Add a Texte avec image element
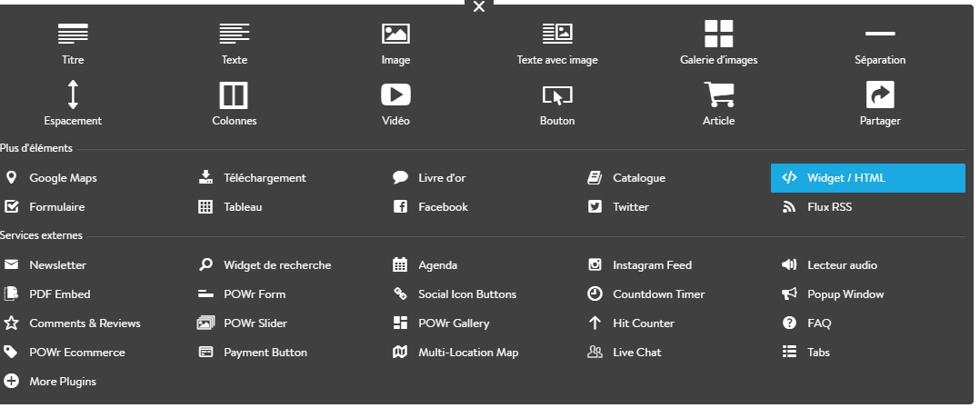The width and height of the screenshot is (980, 408). (x=557, y=43)
